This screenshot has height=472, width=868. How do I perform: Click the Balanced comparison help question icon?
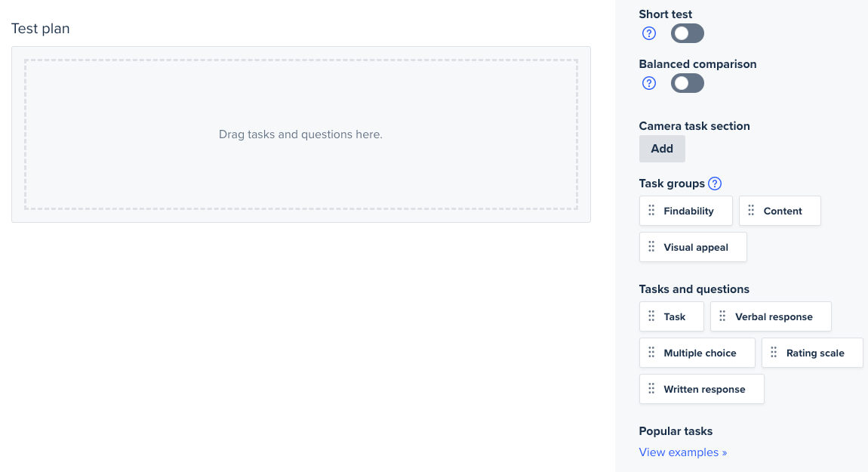pyautogui.click(x=649, y=83)
